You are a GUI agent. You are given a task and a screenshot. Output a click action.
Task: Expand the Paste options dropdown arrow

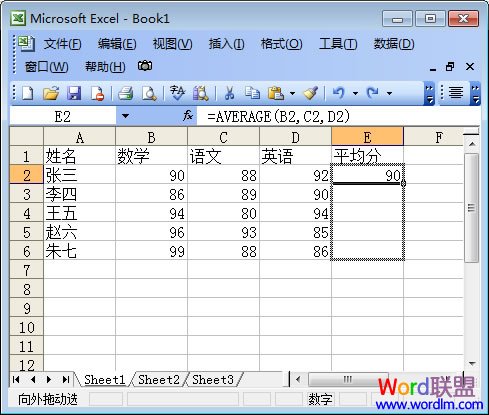click(292, 93)
